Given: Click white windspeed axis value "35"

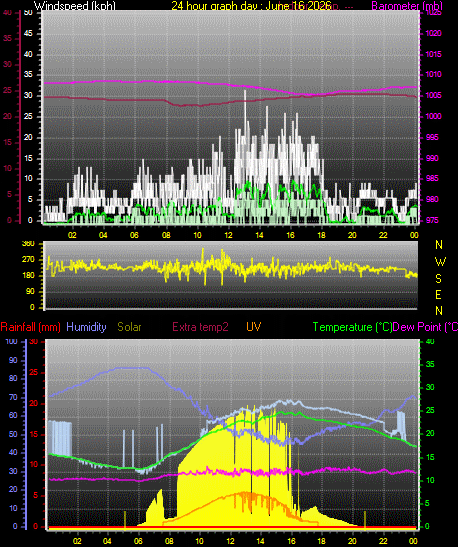Looking at the screenshot, I should pyautogui.click(x=28, y=74).
